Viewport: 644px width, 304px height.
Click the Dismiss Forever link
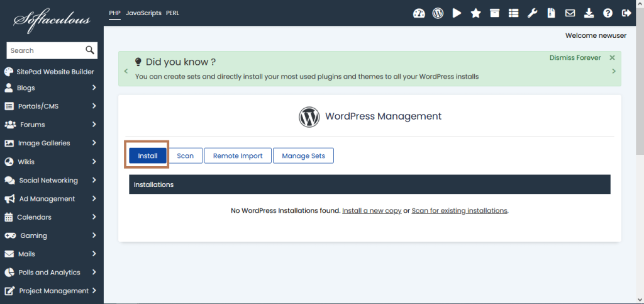point(575,58)
